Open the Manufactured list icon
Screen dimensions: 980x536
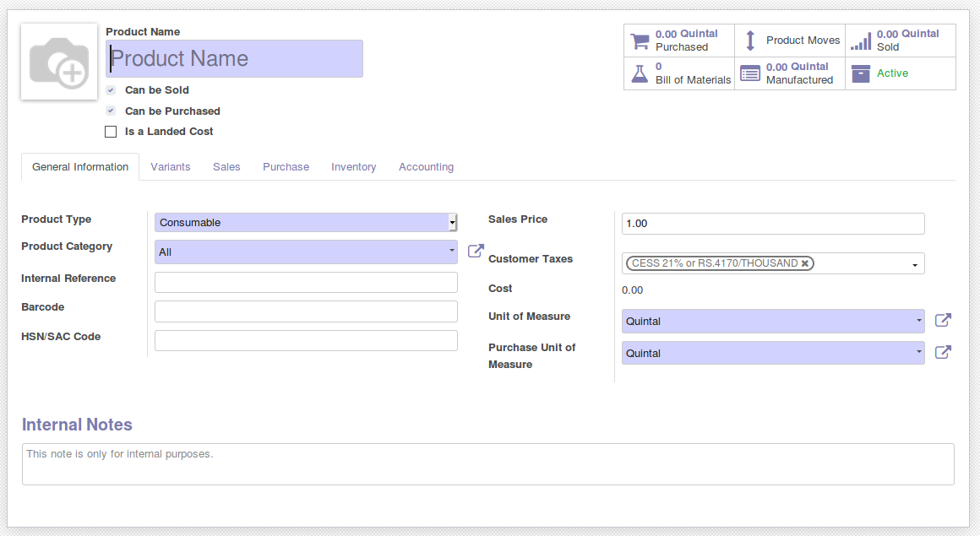(x=749, y=73)
